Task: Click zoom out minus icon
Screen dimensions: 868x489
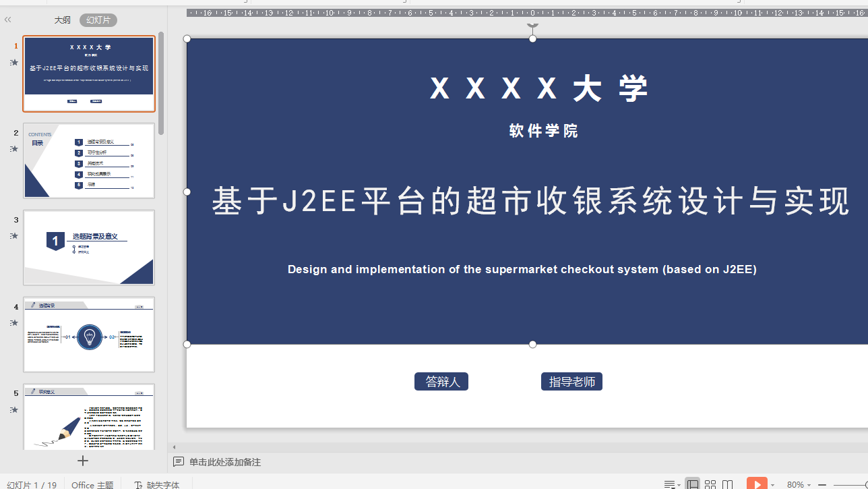Action: coord(822,484)
